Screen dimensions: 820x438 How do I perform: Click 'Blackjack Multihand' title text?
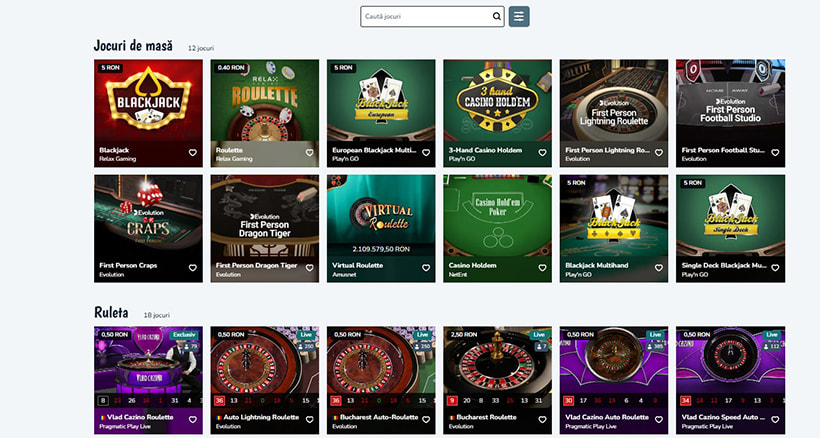597,266
